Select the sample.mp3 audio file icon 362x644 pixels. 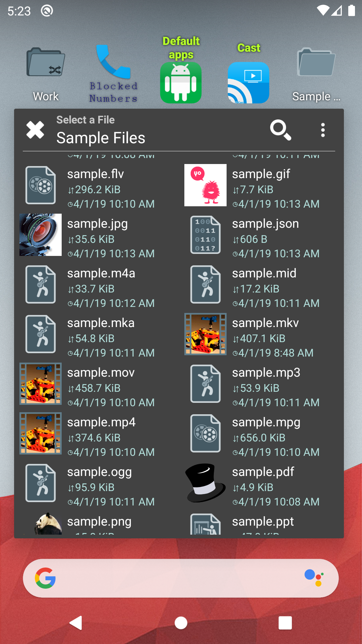tap(205, 384)
